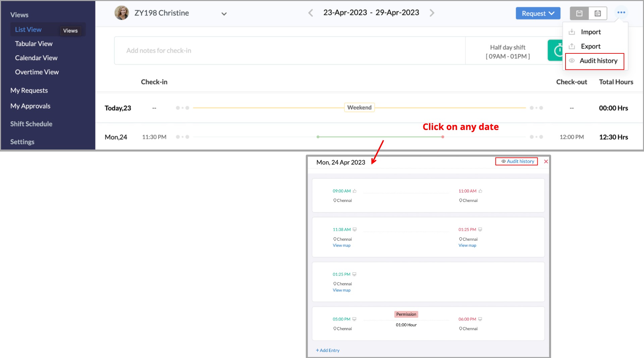644x358 pixels.
Task: Click the green check-in timer button
Action: click(x=555, y=50)
